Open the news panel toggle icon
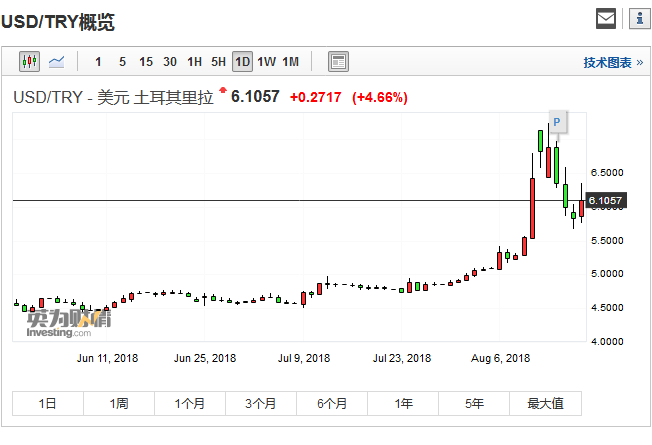This screenshot has height=445, width=652. pos(338,62)
